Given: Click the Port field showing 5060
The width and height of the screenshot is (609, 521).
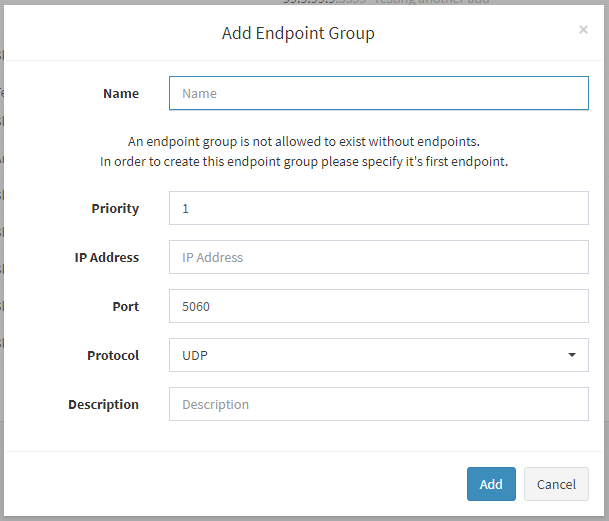Looking at the screenshot, I should click(x=379, y=306).
